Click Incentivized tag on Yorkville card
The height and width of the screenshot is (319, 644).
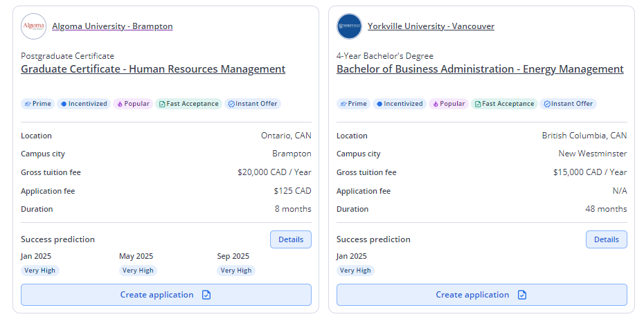coord(400,104)
